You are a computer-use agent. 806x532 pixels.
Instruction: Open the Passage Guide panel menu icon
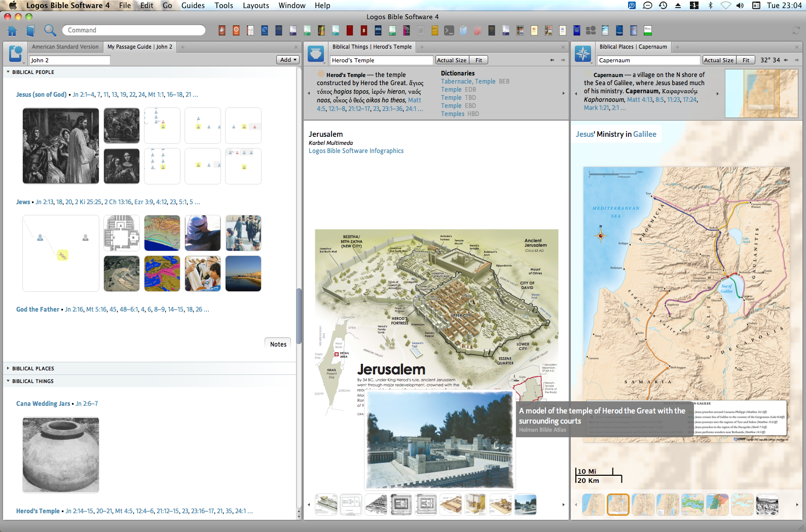pyautogui.click(x=16, y=53)
